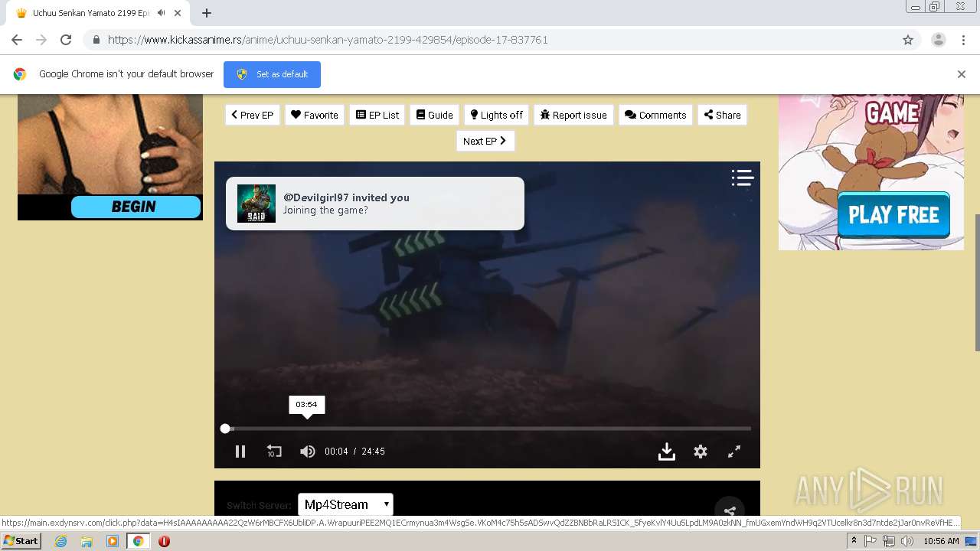Image resolution: width=980 pixels, height=551 pixels.
Task: Click the Devilgirl97 invitation popup
Action: [375, 204]
